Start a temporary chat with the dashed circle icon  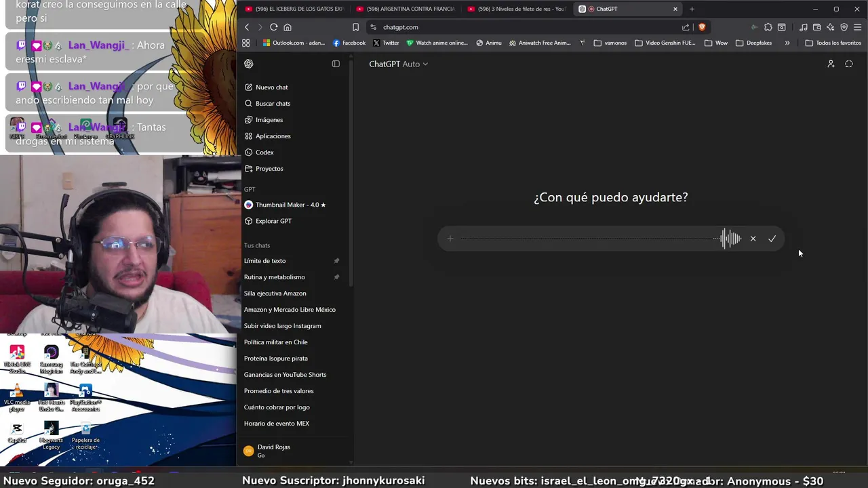(x=849, y=64)
